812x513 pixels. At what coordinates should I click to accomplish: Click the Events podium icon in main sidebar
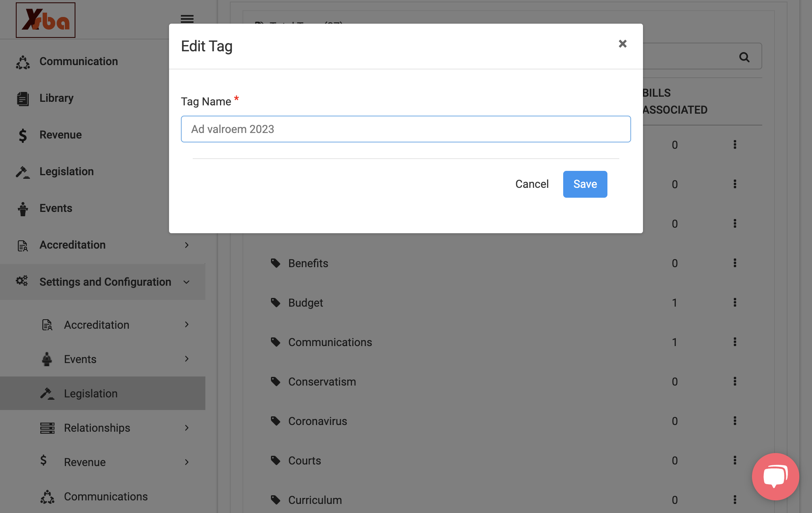[x=23, y=209]
